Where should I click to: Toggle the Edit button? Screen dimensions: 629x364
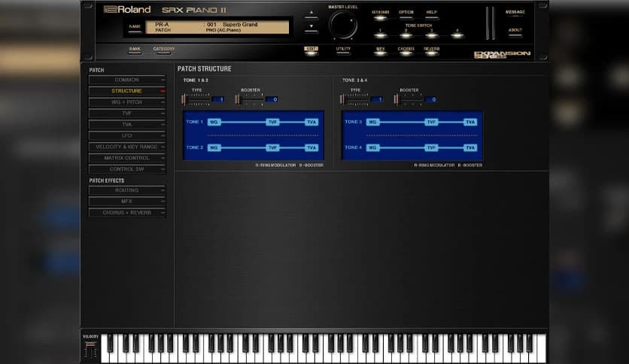click(x=311, y=51)
